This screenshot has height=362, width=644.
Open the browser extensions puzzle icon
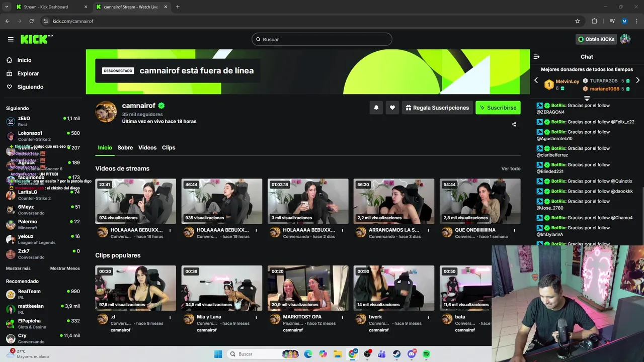click(x=594, y=21)
